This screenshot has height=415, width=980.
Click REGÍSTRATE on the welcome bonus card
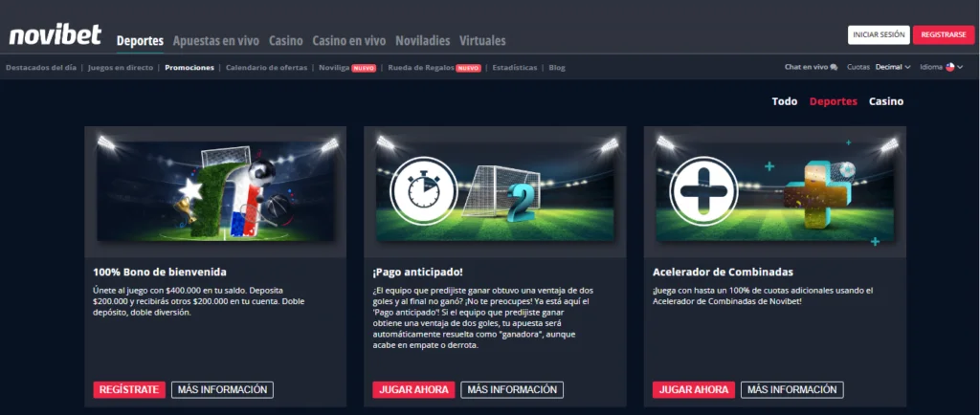129,389
